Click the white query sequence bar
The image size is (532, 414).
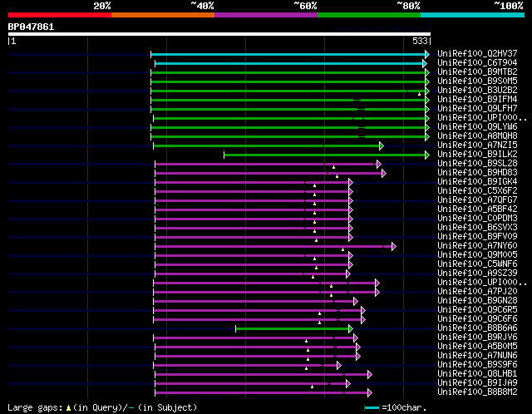(x=219, y=34)
